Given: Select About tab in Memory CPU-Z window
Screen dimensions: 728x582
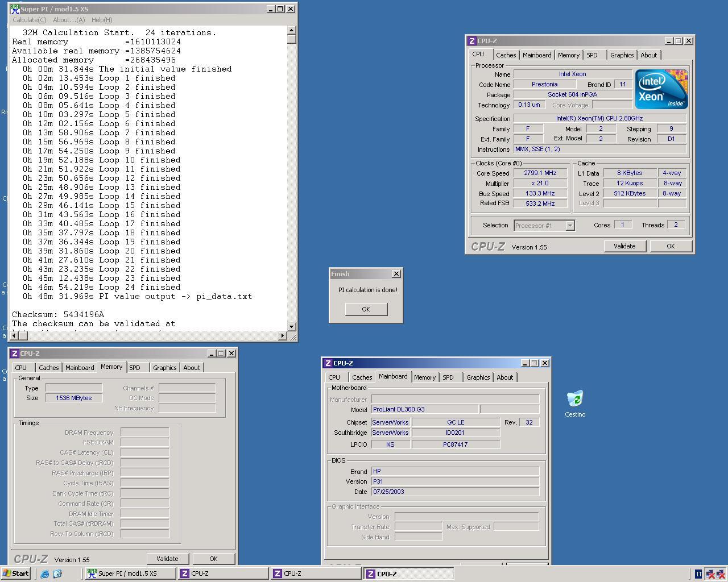Looking at the screenshot, I should coord(192,368).
